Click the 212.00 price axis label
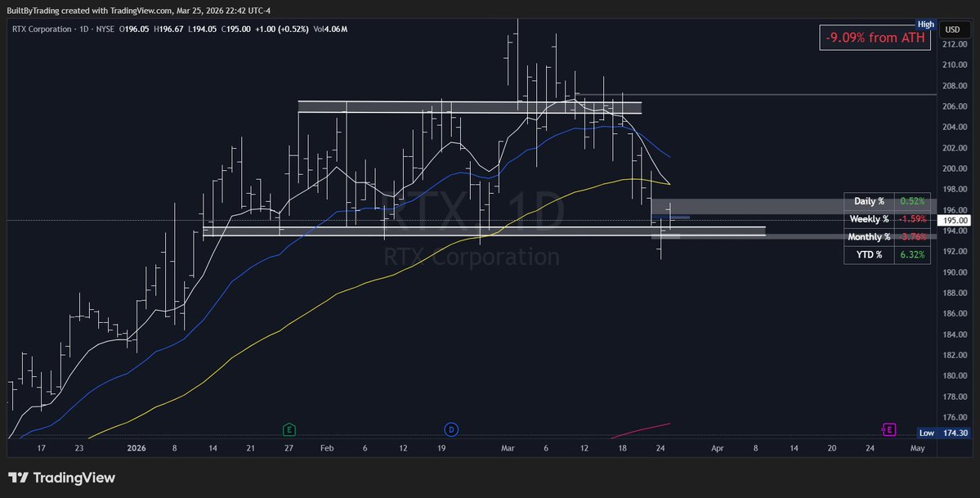 click(955, 44)
